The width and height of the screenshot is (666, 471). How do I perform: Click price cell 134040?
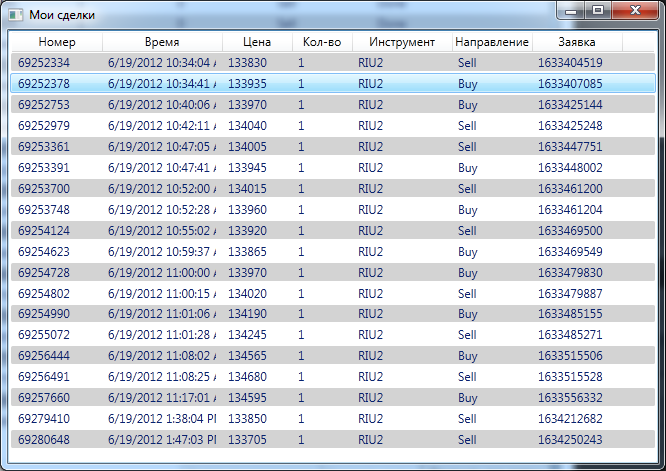247,126
